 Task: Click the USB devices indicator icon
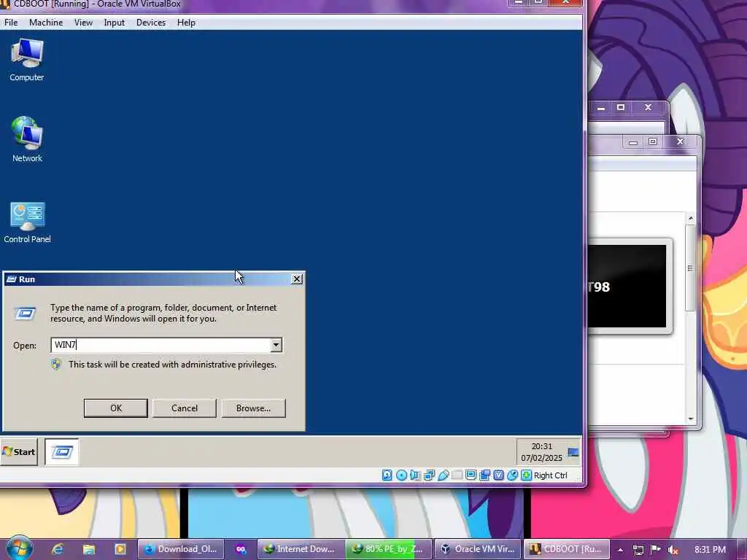coord(443,475)
